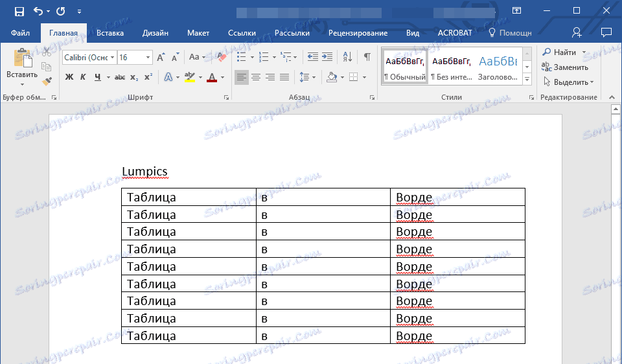
Task: Open the Paste (Вставить) options arrow
Action: 22,84
